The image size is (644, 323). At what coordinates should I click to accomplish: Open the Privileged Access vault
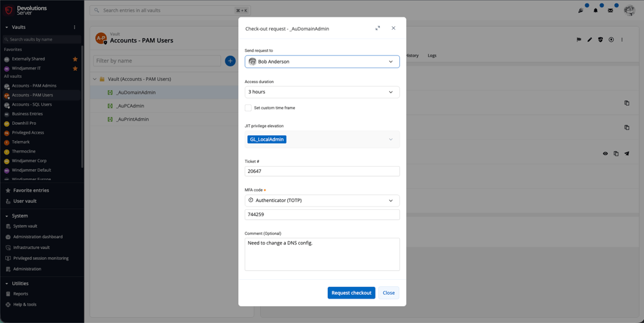click(28, 133)
